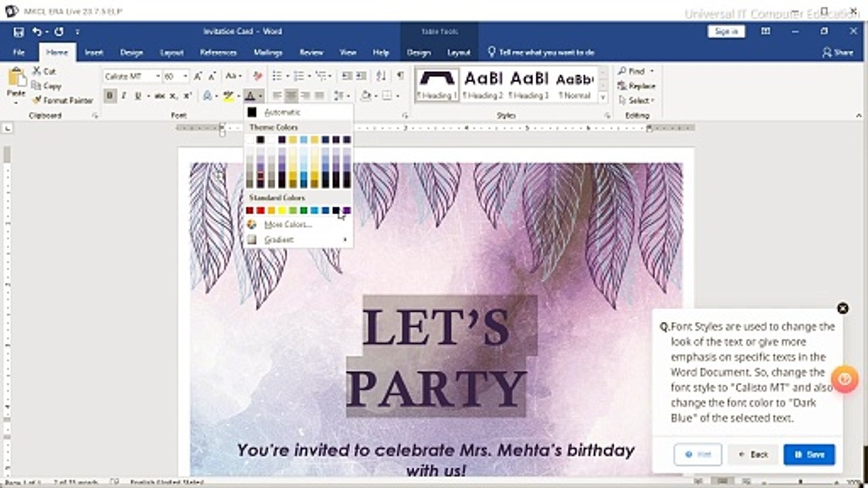
Task: Toggle Show/Hide paragraph marks
Action: coord(400,77)
